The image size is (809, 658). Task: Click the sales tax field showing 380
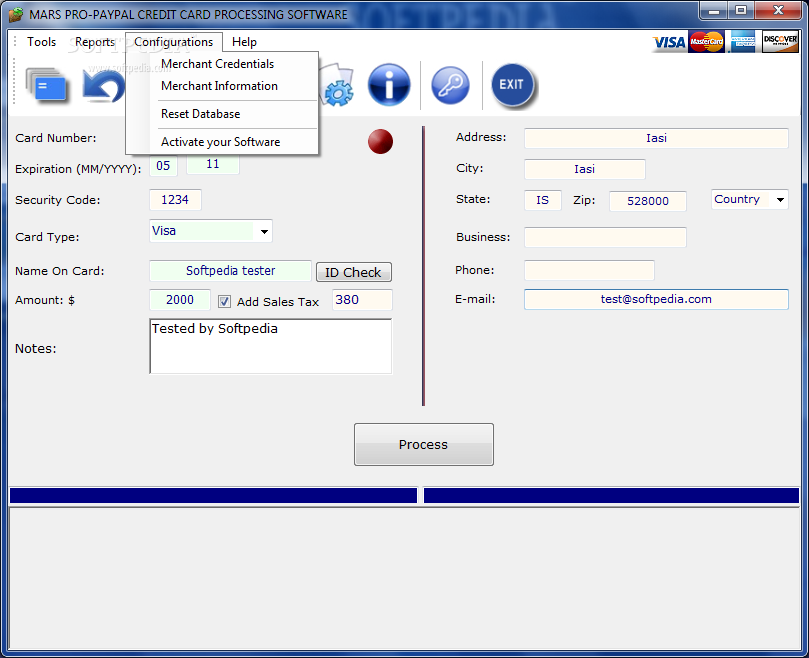[x=362, y=300]
